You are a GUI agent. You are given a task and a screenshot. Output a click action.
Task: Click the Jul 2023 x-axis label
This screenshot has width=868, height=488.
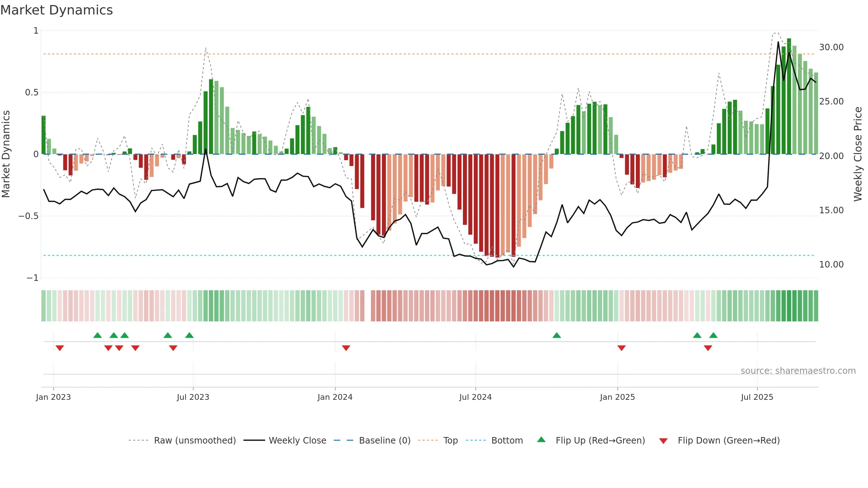point(193,397)
